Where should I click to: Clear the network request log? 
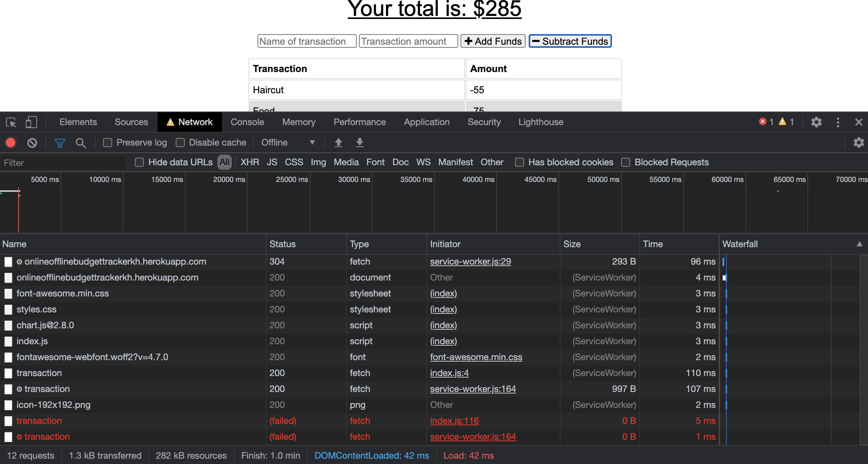(32, 143)
